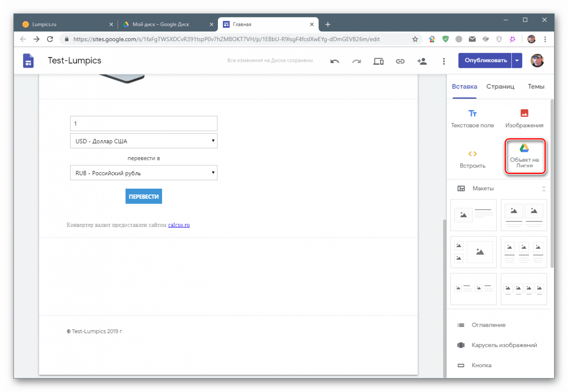Open the Встроить embed option

(473, 159)
